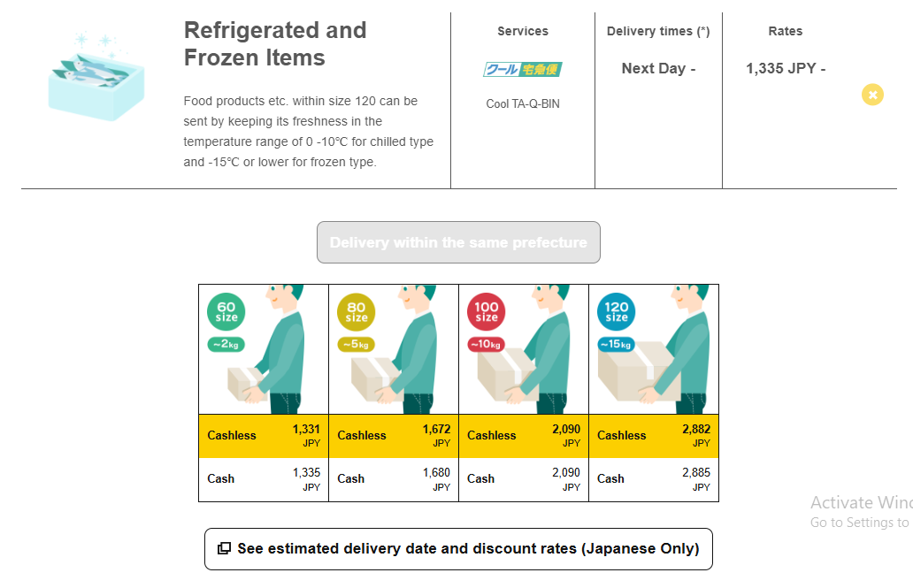Screen dimensions: 913x588
Task: Click the frozen fish box illustration
Action: (96, 78)
